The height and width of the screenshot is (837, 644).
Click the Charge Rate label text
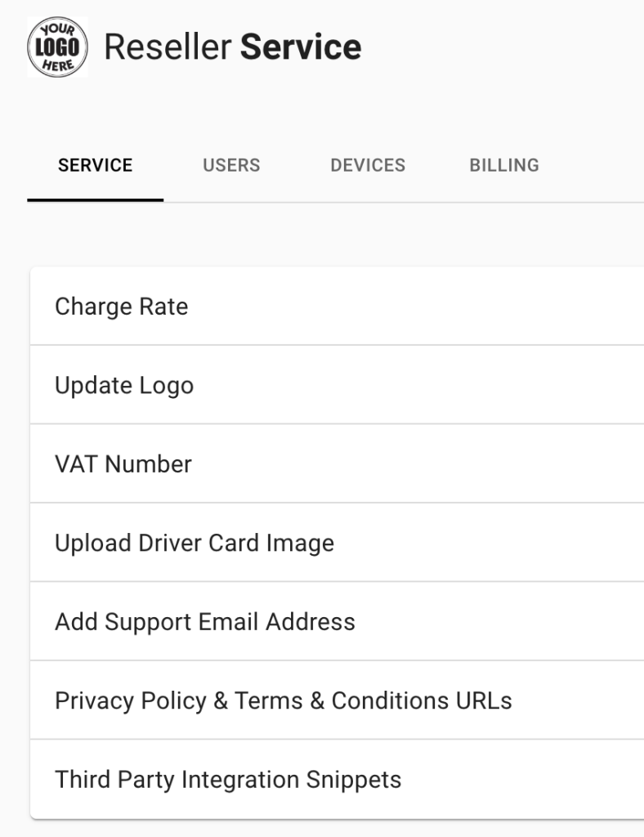pos(121,307)
